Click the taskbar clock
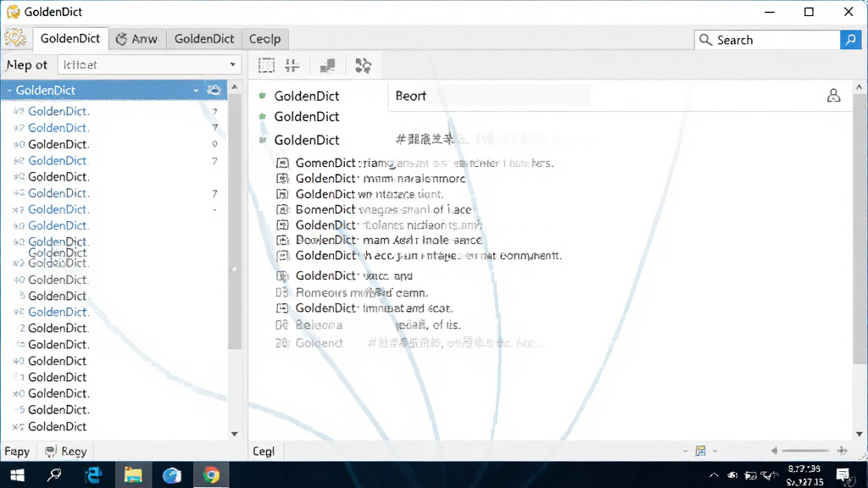This screenshot has width=868, height=488. (804, 475)
